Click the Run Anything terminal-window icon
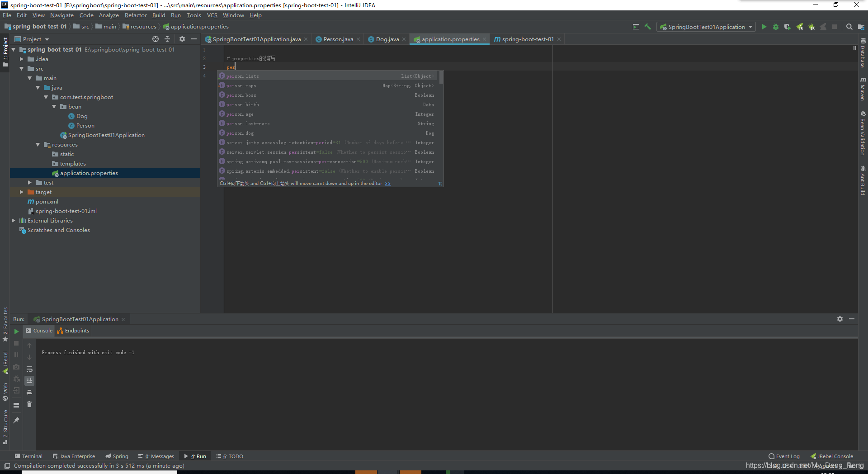868x474 pixels. click(x=636, y=27)
